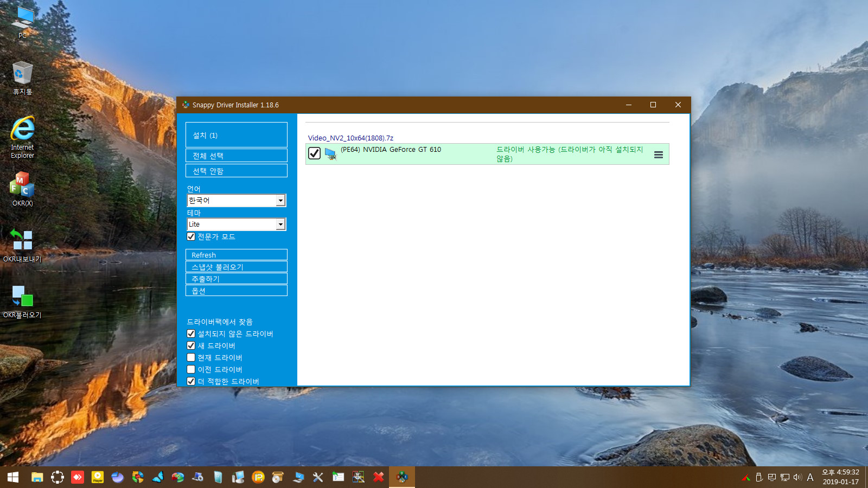
Task: Click the red X icon in the taskbar
Action: 379,477
